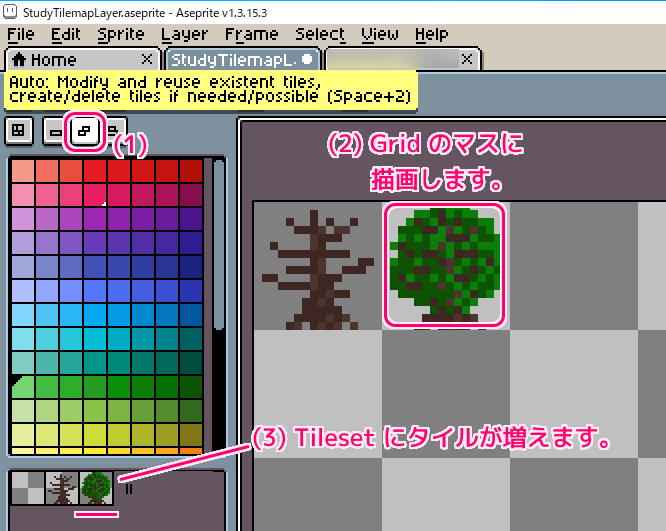This screenshot has width=666, height=531.
Task: Pick the light green swatch starting green row
Action: pos(23,387)
